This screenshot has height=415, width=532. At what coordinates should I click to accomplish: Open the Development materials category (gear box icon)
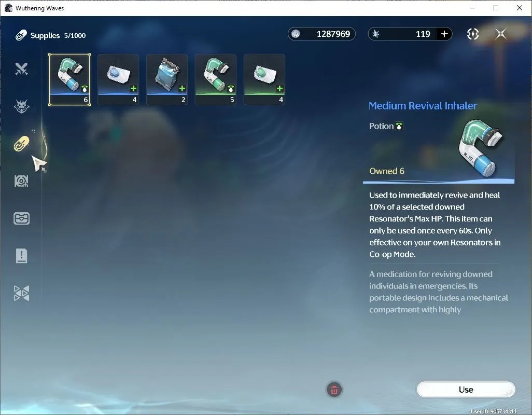tap(21, 181)
